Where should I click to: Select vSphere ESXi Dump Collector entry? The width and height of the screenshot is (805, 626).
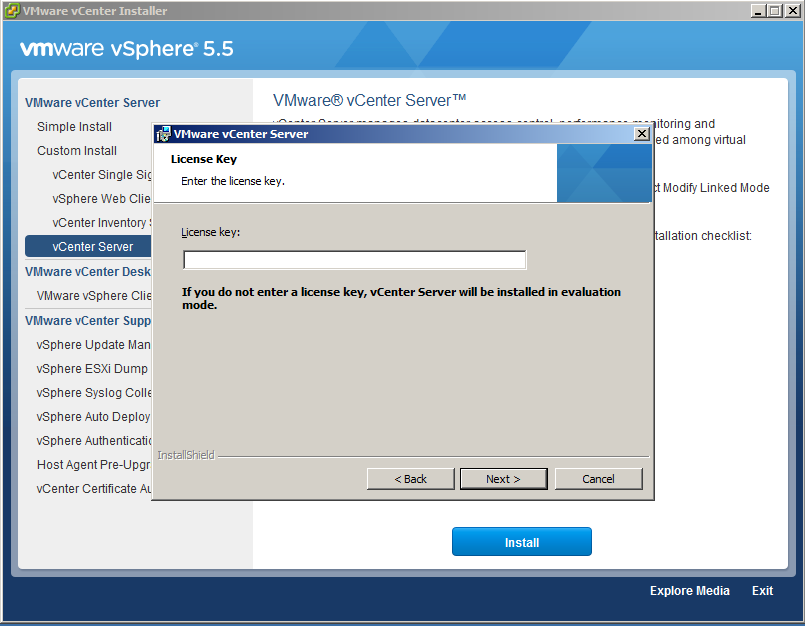point(92,369)
